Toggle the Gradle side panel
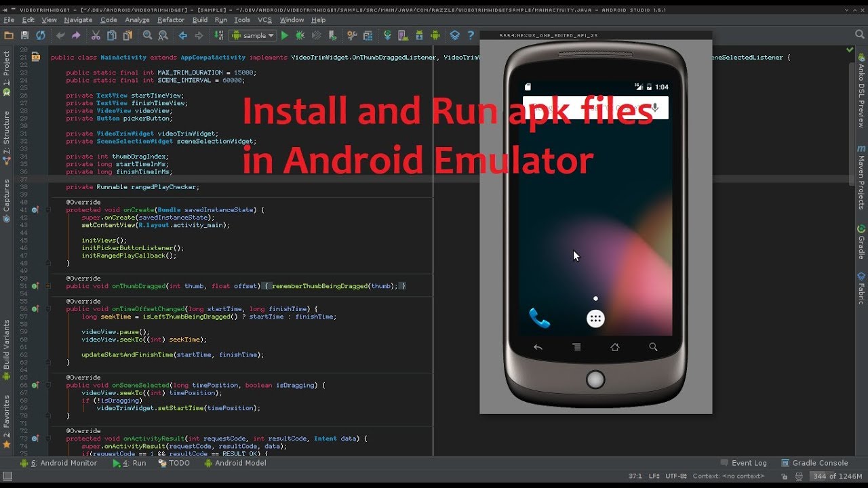868x488 pixels. point(861,242)
